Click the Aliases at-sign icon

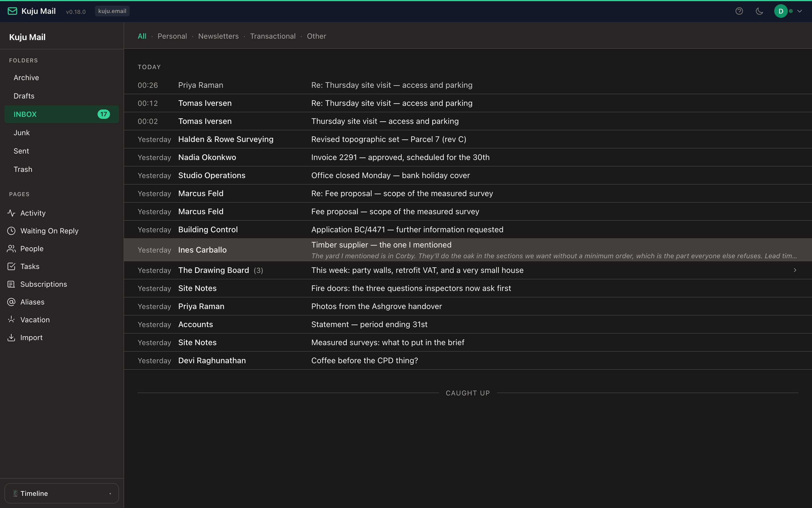[11, 302]
